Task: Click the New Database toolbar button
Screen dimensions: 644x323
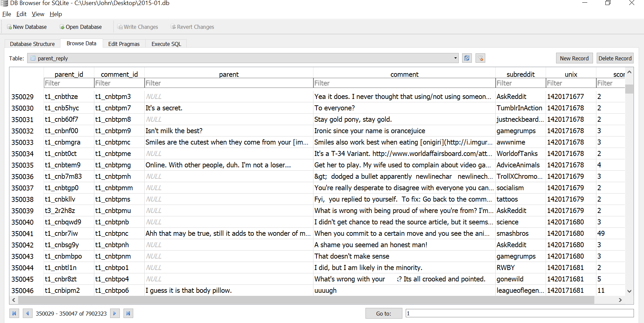Action: pos(27,27)
